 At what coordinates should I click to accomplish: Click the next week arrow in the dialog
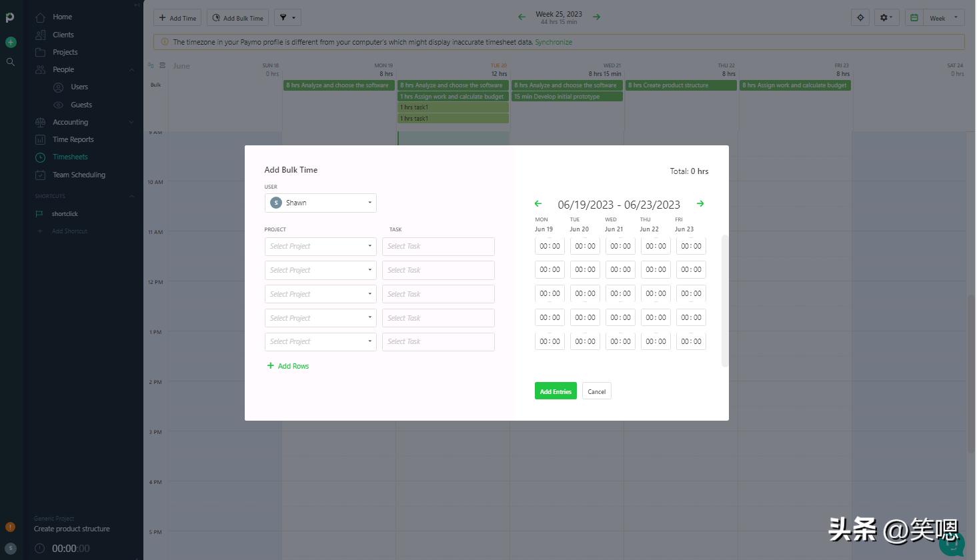click(700, 204)
